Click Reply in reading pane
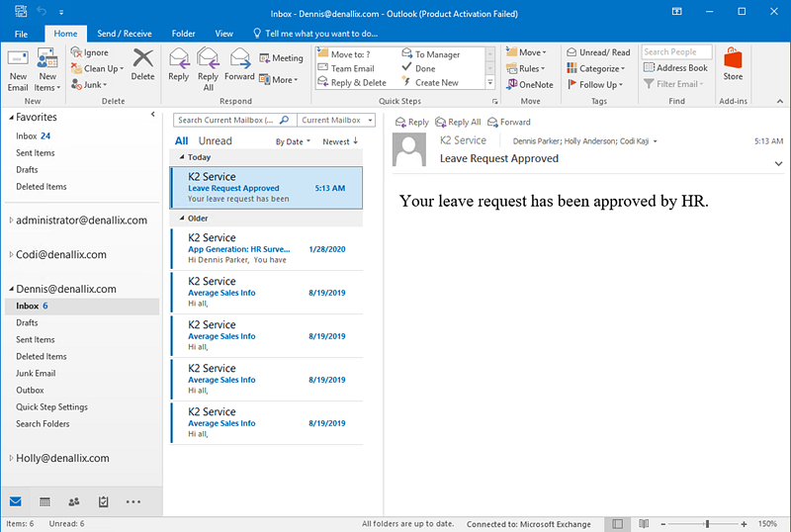This screenshot has width=791, height=532. click(412, 123)
